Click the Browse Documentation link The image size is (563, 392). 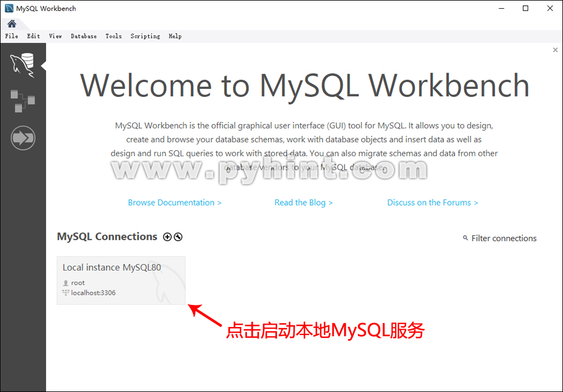(x=175, y=203)
